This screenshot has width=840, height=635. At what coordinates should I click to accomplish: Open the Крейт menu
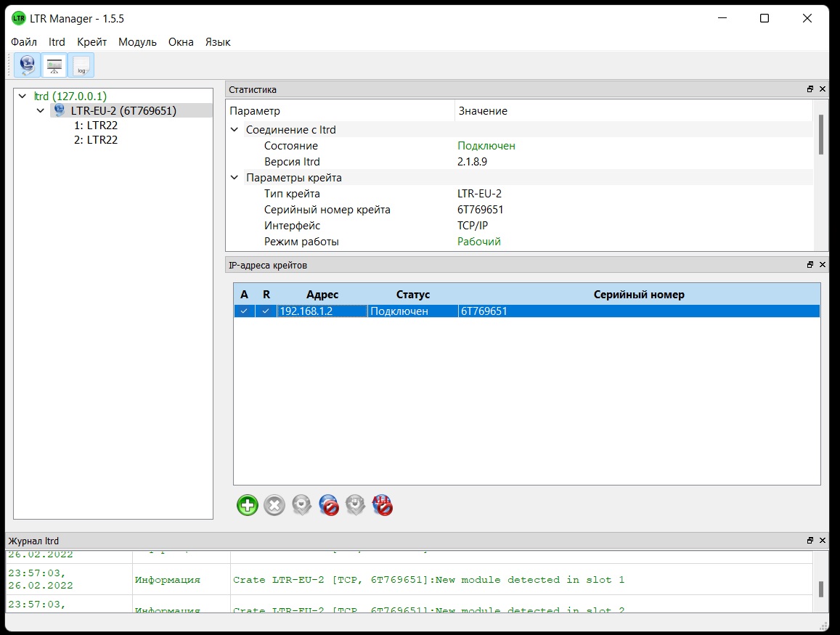91,42
